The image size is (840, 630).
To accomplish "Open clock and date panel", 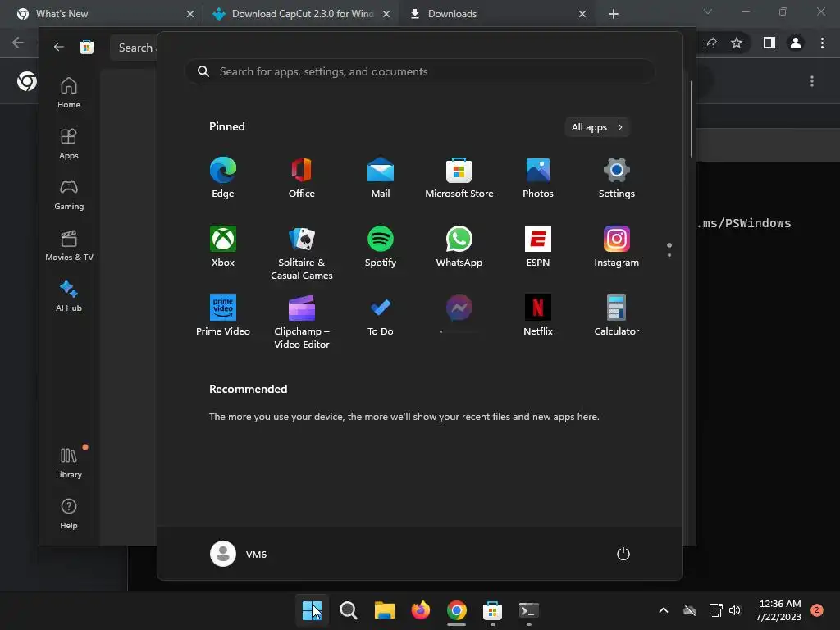I will point(778,610).
